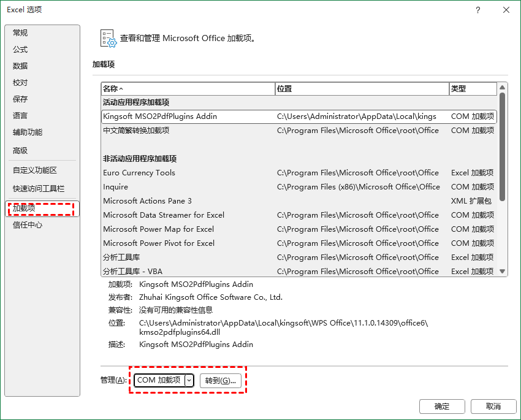The width and height of the screenshot is (521, 420).
Task: Select 加载项 in sidebar
Action: click(42, 208)
